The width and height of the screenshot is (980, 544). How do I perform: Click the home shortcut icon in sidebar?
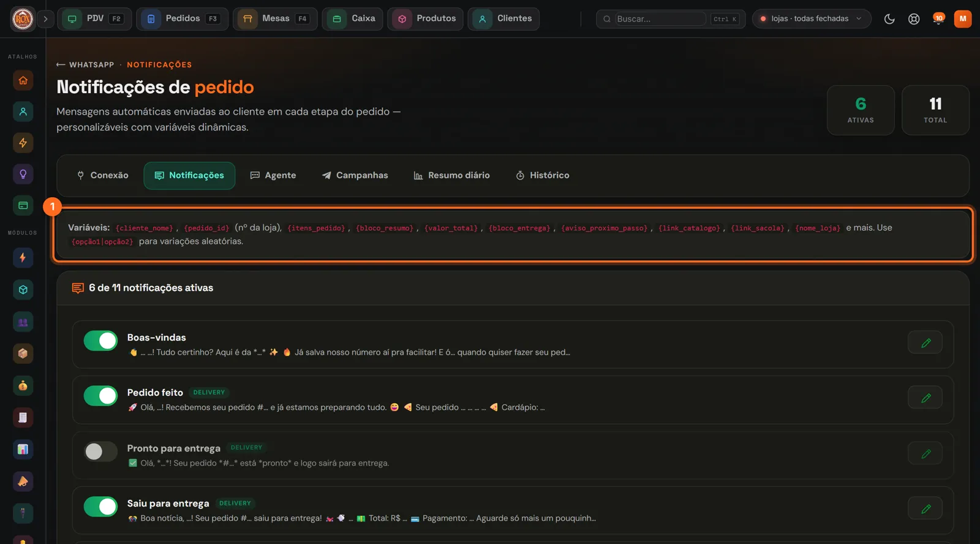pos(23,80)
